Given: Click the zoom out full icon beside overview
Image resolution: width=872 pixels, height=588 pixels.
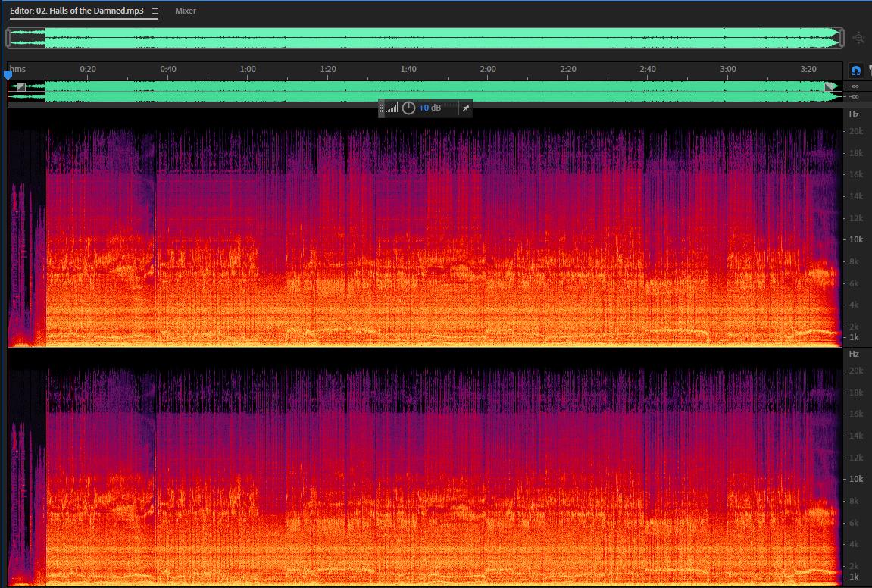Looking at the screenshot, I should point(858,38).
